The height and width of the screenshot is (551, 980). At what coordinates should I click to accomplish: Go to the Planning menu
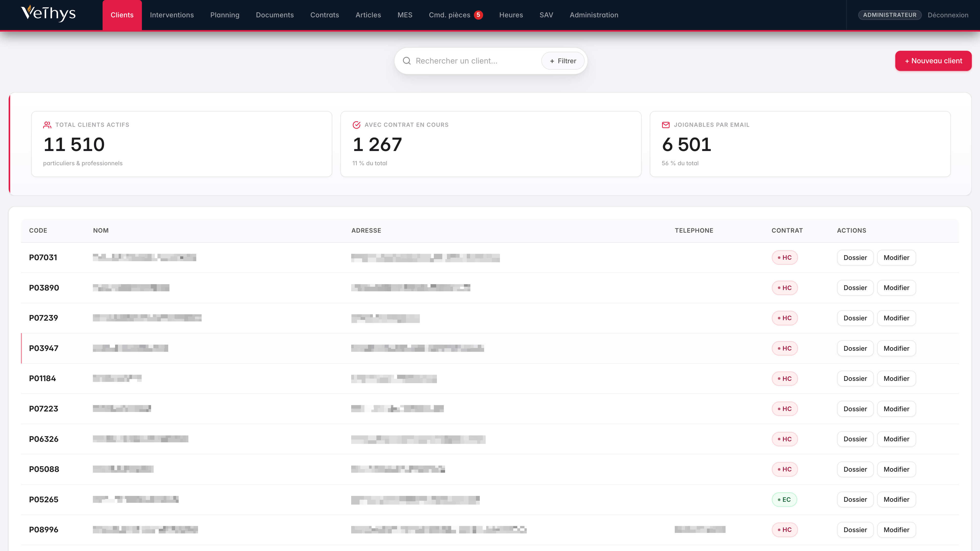click(225, 15)
